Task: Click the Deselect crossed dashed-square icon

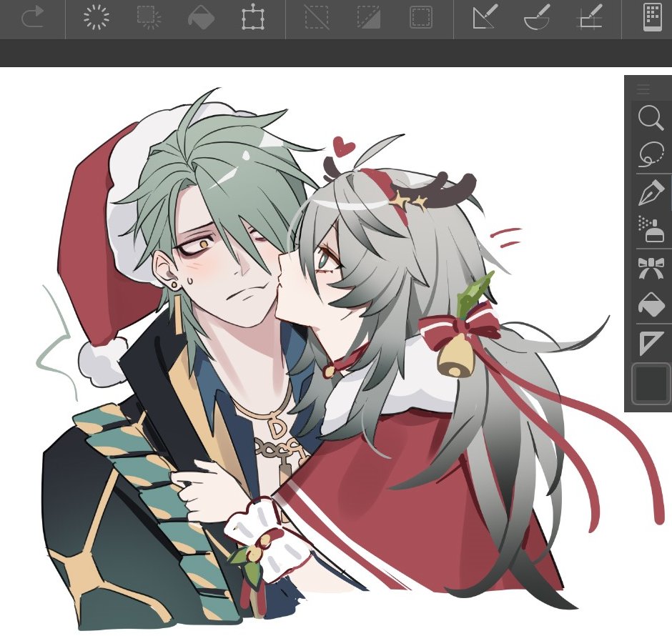Action: point(317,18)
